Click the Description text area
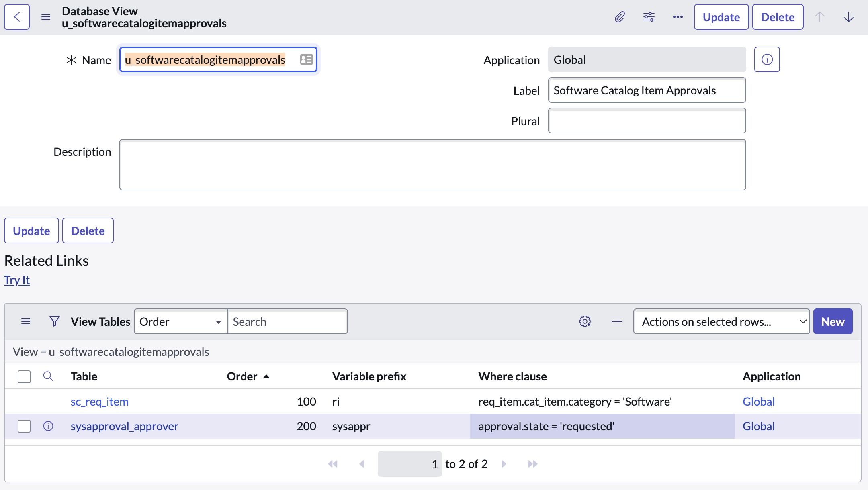 pyautogui.click(x=433, y=165)
